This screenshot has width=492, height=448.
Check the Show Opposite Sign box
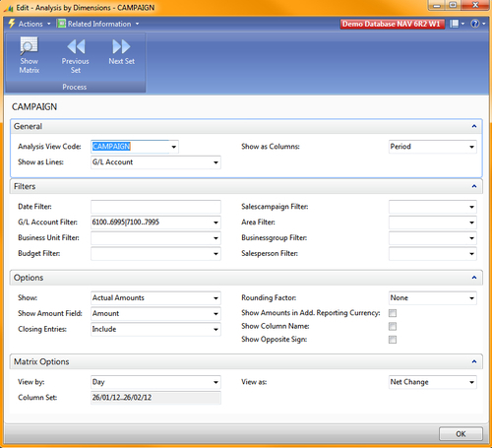[393, 340]
